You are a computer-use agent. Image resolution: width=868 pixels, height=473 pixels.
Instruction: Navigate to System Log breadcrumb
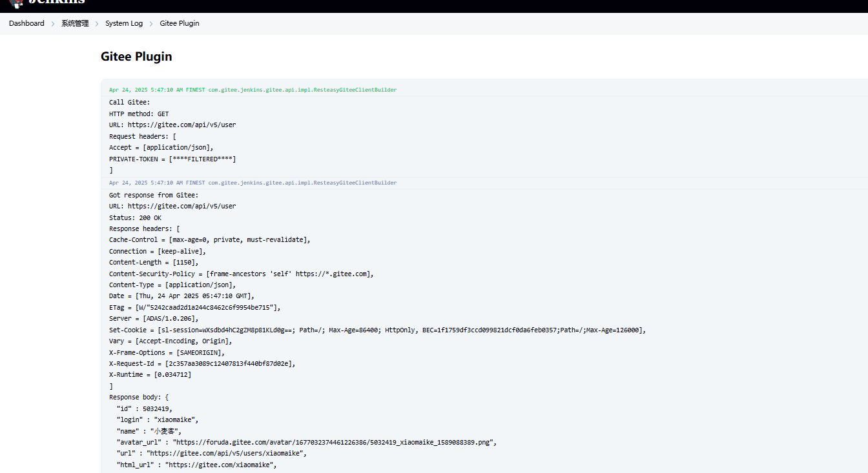(x=124, y=23)
